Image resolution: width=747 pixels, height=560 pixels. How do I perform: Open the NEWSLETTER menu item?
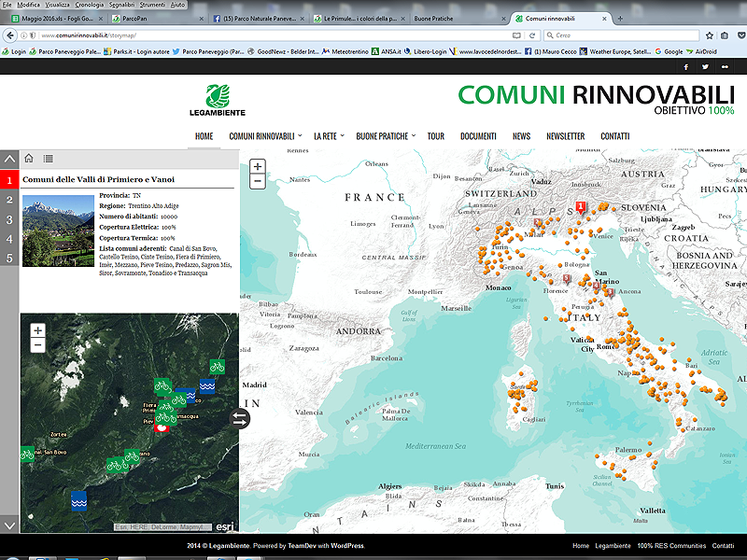[x=566, y=136]
